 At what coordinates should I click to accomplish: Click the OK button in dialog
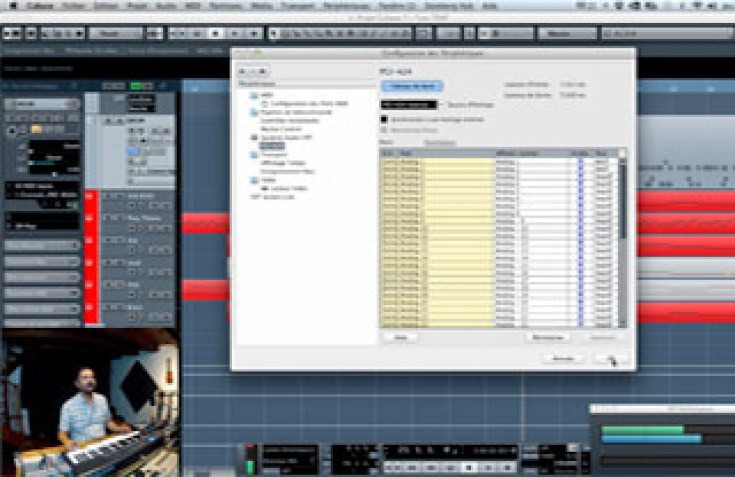[x=612, y=358]
